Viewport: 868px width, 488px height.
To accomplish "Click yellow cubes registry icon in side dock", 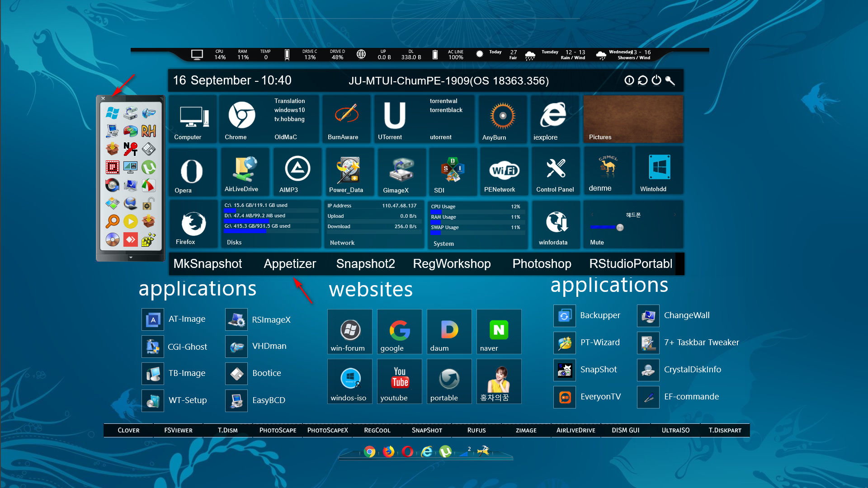I will click(x=148, y=239).
